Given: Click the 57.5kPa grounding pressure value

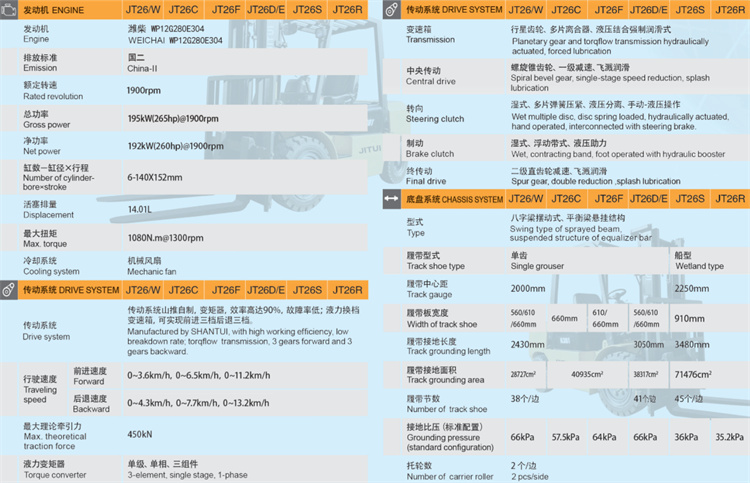Looking at the screenshot, I should pyautogui.click(x=563, y=437).
